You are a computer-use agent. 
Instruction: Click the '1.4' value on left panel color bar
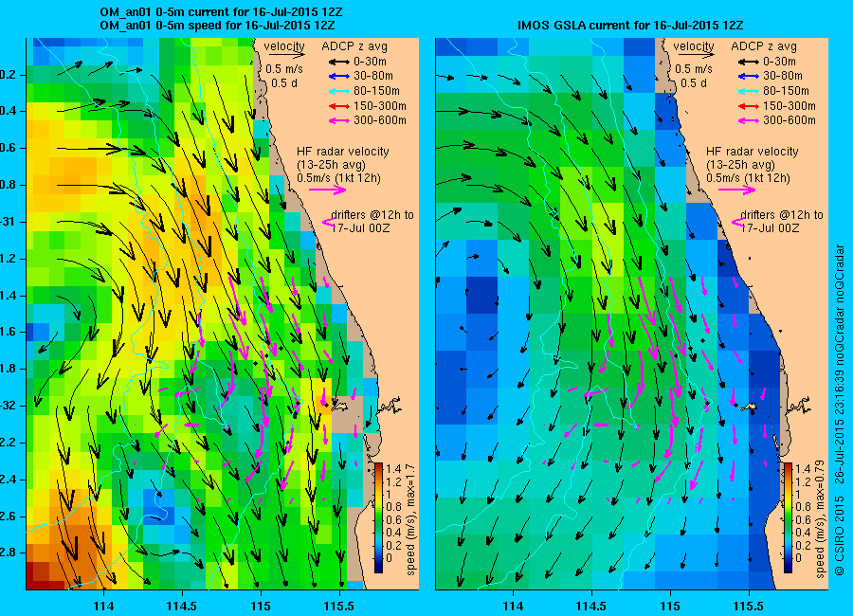tap(393, 468)
